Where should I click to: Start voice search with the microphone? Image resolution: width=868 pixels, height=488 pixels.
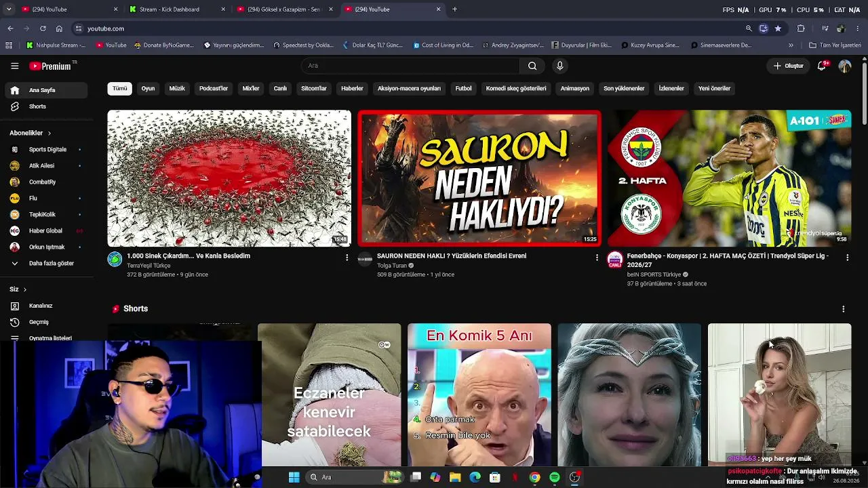tap(559, 66)
